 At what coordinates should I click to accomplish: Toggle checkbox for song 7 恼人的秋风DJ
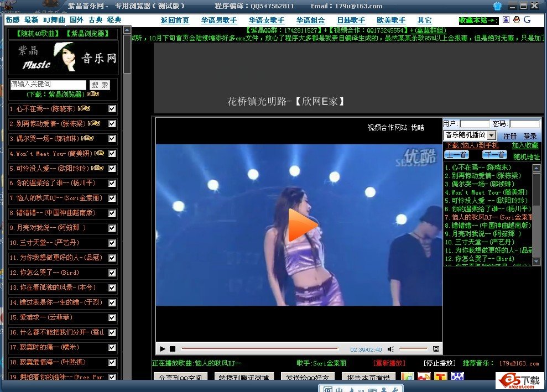(x=112, y=198)
